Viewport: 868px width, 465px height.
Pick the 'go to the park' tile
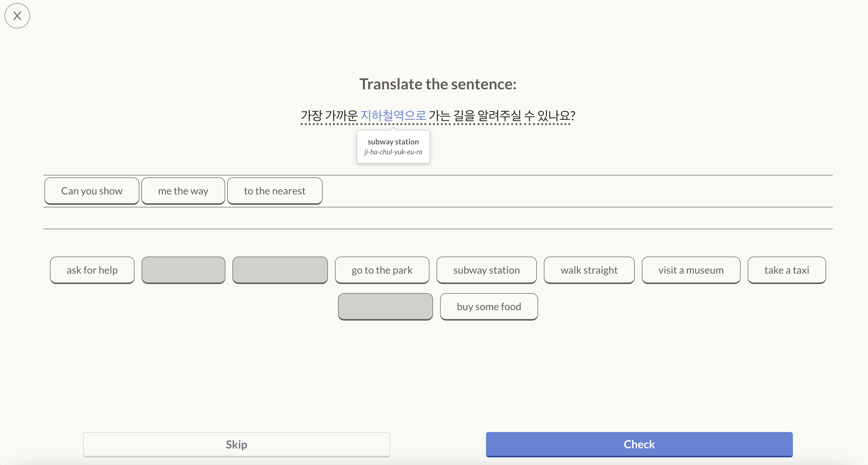click(x=382, y=270)
